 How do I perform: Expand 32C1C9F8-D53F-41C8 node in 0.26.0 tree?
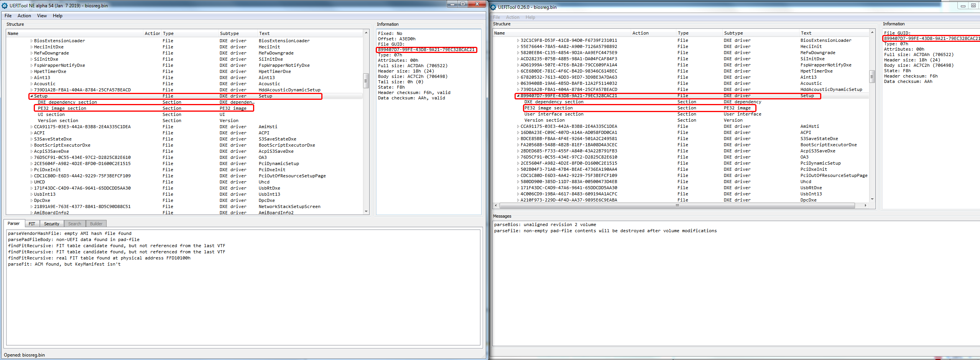click(x=518, y=40)
